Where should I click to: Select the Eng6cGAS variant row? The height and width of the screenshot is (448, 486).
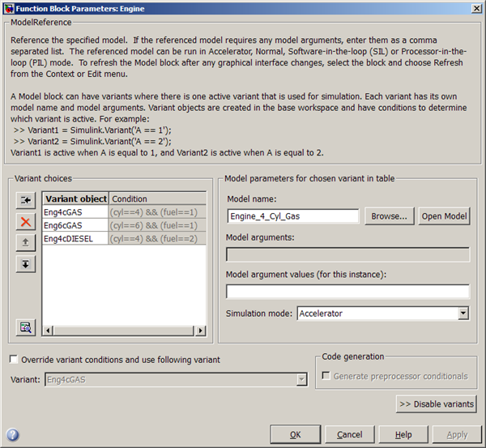tap(75, 225)
